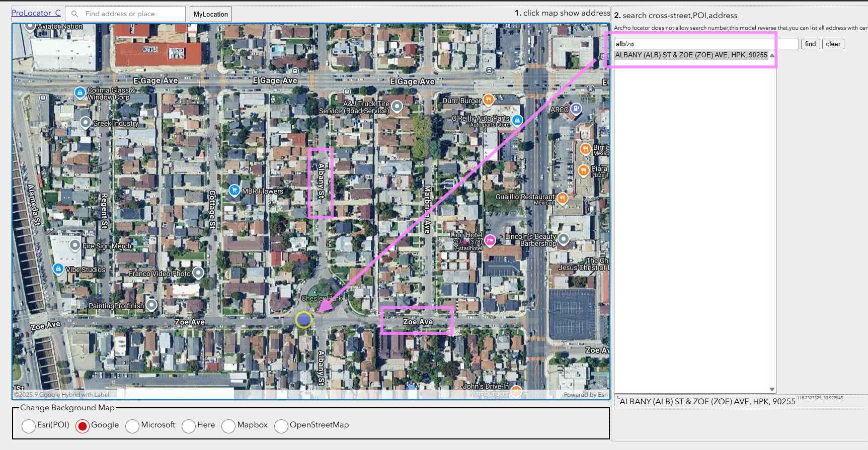Click the O'Reilly Auto Parts marker
868x450 pixels.
coord(517,120)
